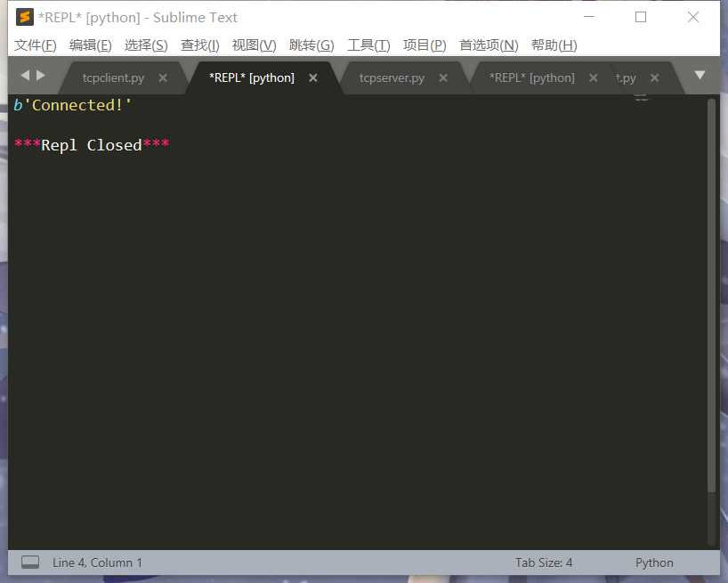The image size is (728, 583).
Task: Open the 工具(T) menu
Action: [368, 45]
